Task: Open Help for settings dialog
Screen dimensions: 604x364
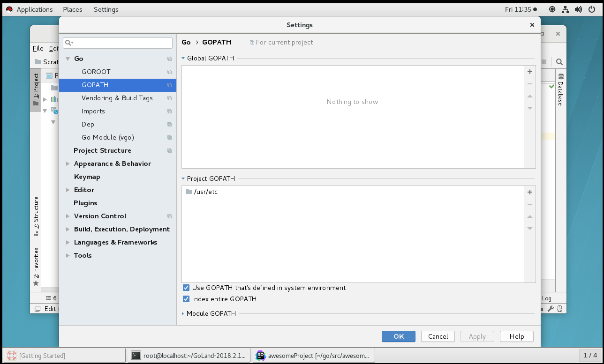Action: [x=517, y=336]
